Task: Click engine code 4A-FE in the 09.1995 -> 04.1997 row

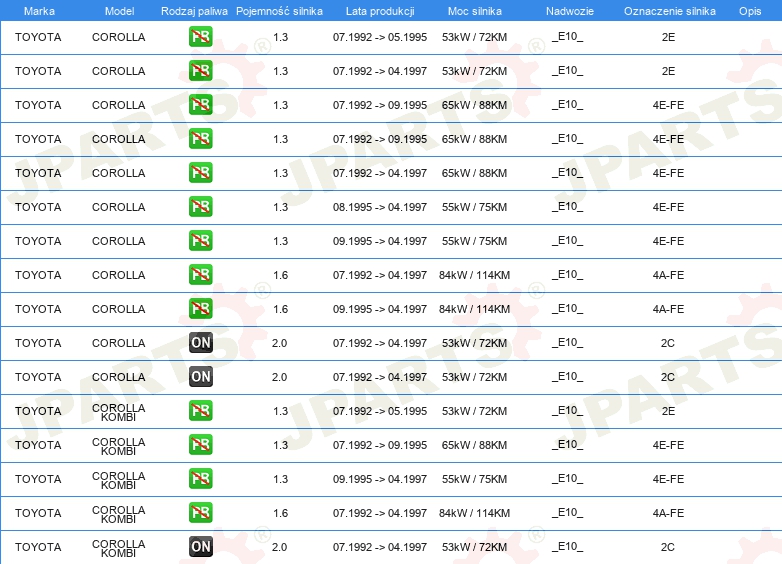Action: [x=668, y=309]
